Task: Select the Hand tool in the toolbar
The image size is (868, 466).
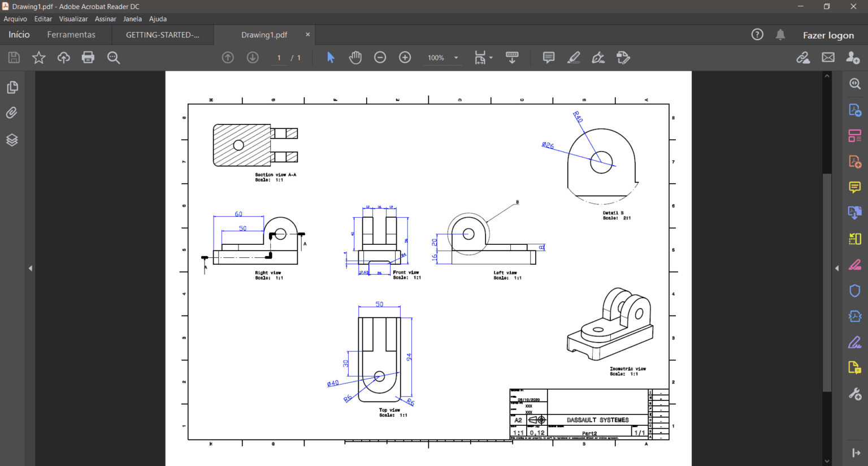Action: click(x=355, y=57)
